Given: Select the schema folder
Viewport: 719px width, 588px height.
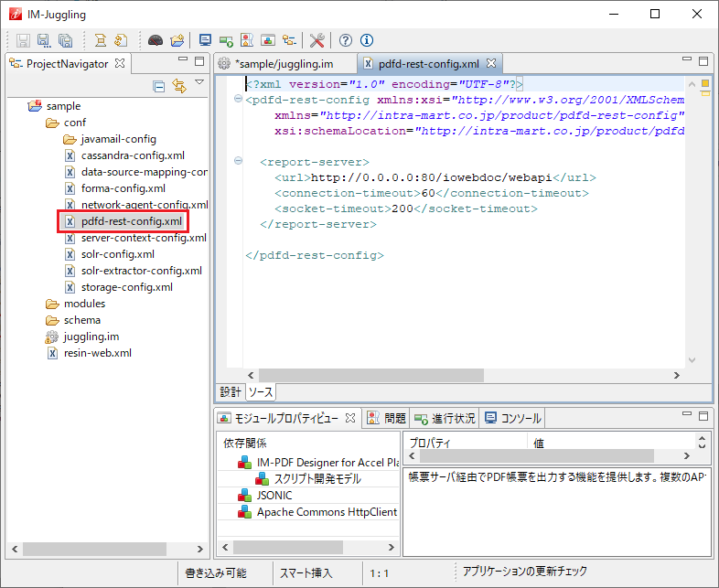Looking at the screenshot, I should click(82, 320).
